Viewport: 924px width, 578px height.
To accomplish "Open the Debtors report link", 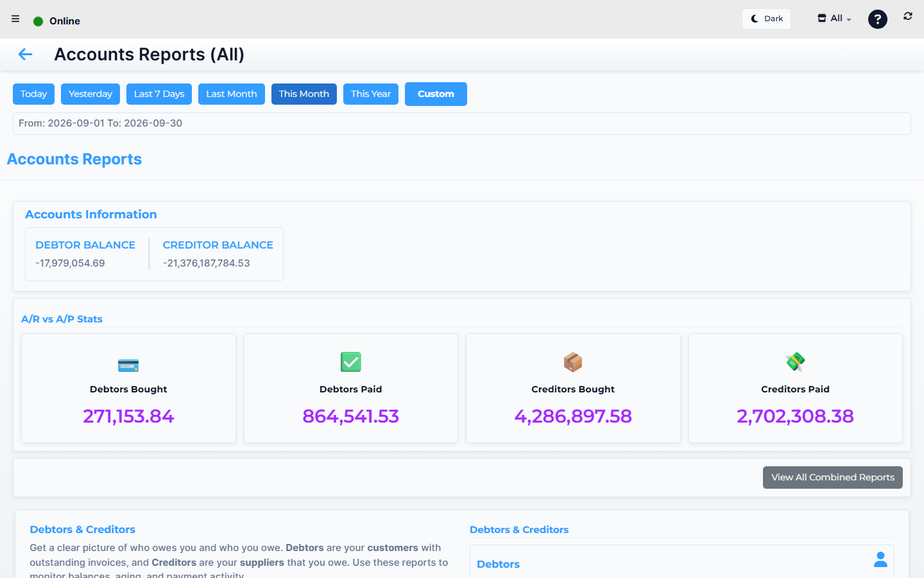I will pos(499,564).
